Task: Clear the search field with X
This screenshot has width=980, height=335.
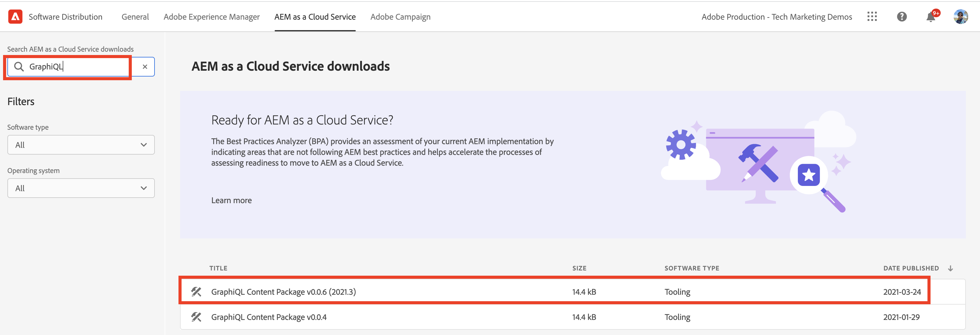Action: point(145,67)
